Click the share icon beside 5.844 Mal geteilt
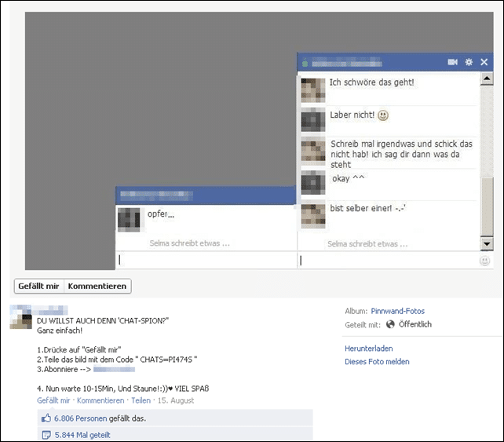This screenshot has height=442, width=504. pos(46,435)
